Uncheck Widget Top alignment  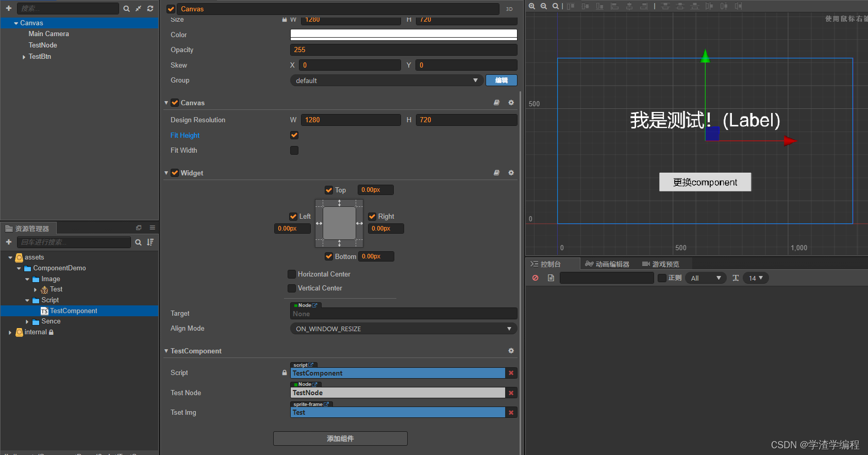pos(329,190)
